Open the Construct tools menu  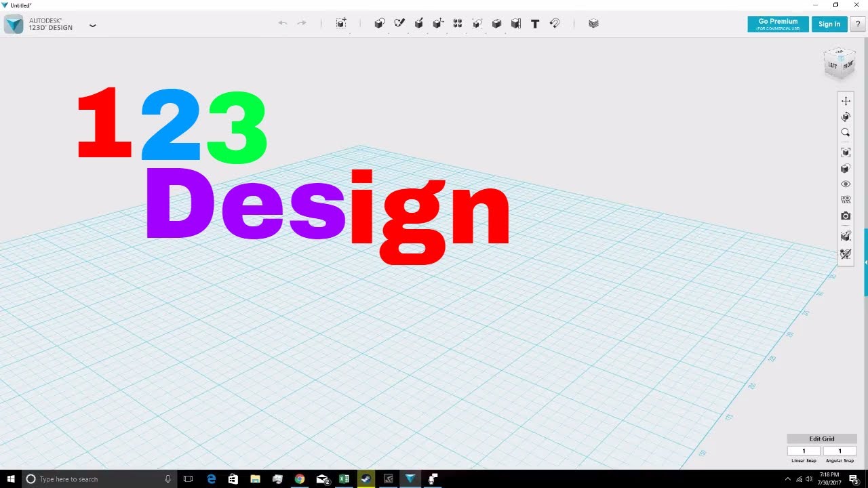[419, 23]
